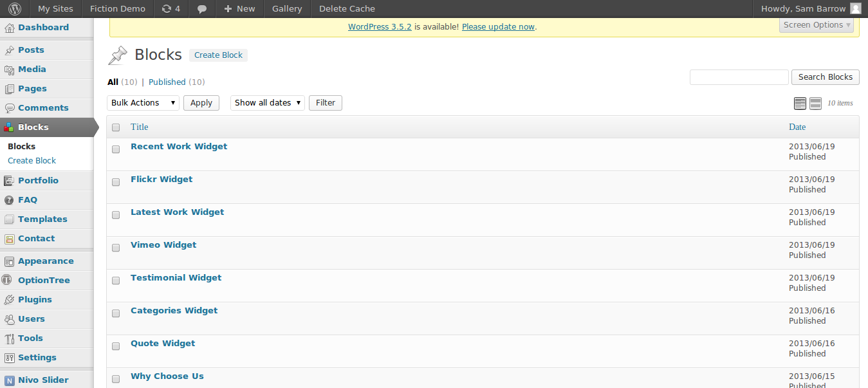Check the Testimonial Widget checkbox
Image resolution: width=868 pixels, height=388 pixels.
(116, 281)
